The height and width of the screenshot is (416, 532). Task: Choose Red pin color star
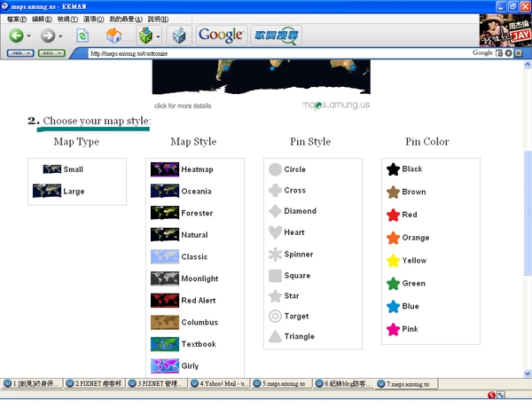393,215
